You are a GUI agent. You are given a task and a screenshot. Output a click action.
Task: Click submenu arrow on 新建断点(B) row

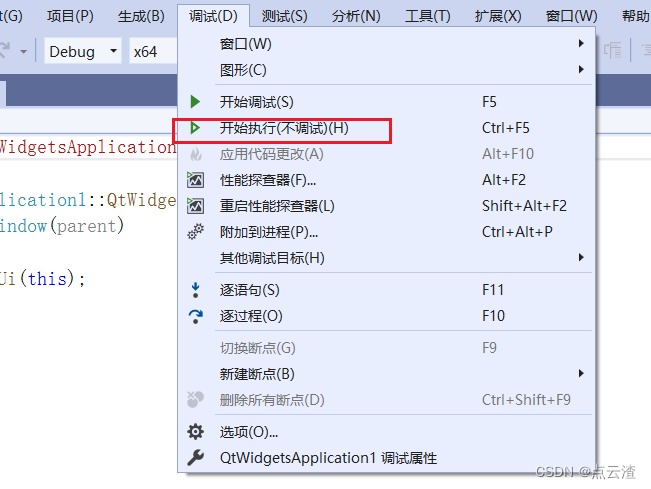point(581,374)
